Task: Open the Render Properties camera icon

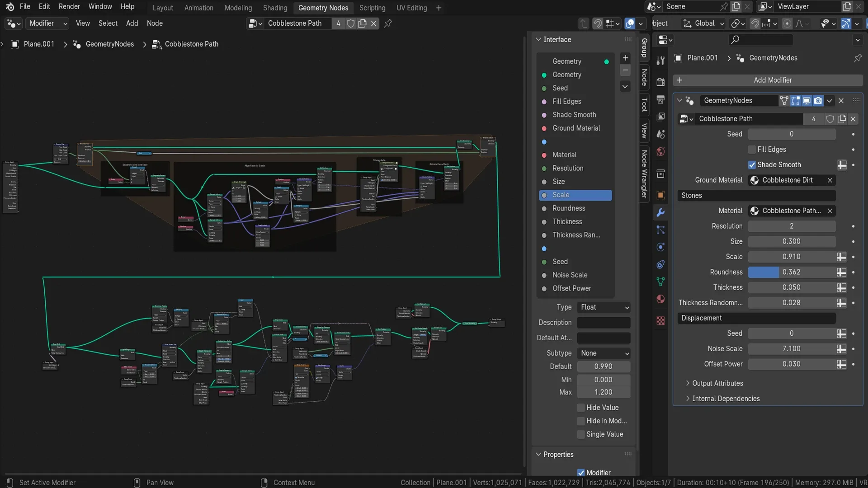Action: click(x=660, y=82)
